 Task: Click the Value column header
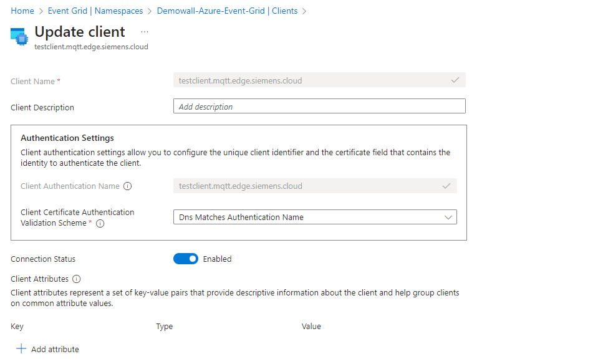coord(311,326)
